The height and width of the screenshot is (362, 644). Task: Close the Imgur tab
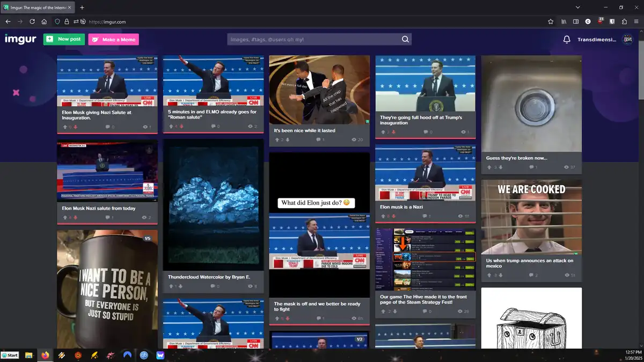pyautogui.click(x=69, y=8)
